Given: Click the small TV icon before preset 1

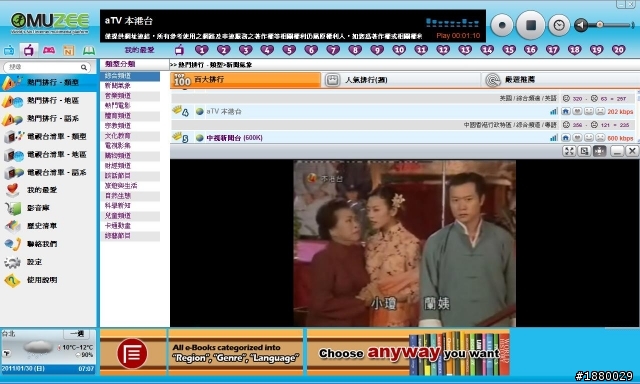Looking at the screenshot, I should pos(179,50).
